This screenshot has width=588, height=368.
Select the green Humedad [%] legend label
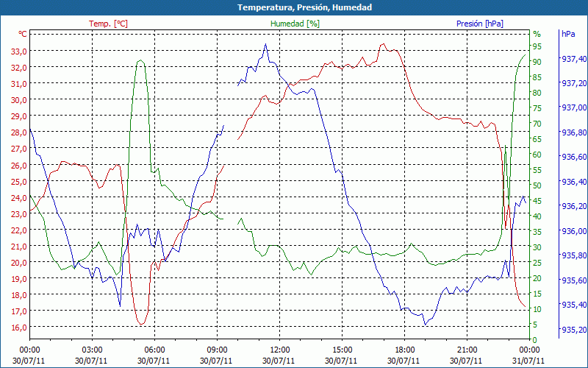[x=295, y=24]
